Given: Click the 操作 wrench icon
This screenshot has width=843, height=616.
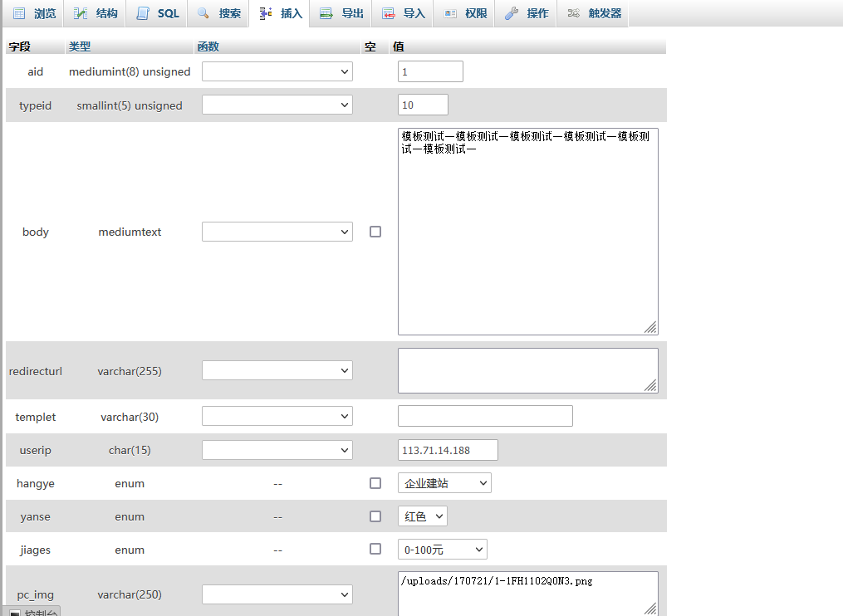Looking at the screenshot, I should click(512, 13).
